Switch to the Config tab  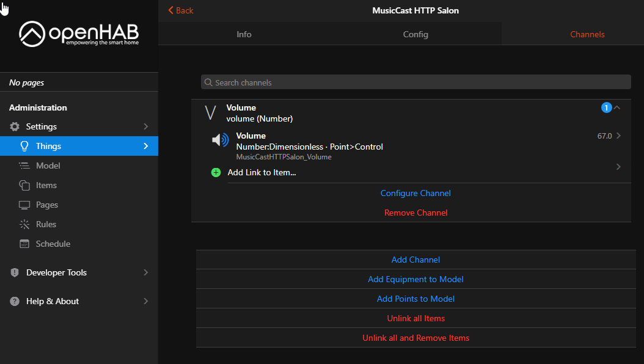click(415, 34)
